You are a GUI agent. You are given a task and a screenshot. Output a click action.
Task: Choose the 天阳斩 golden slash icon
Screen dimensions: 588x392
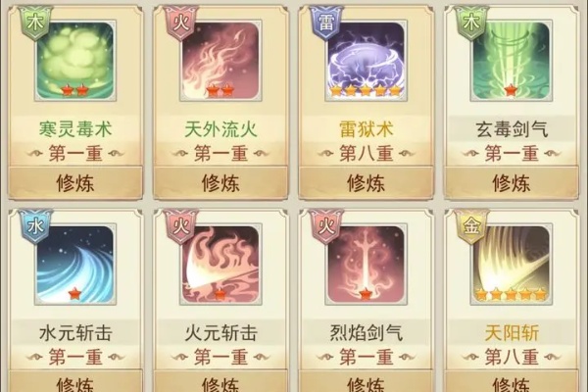512,265
